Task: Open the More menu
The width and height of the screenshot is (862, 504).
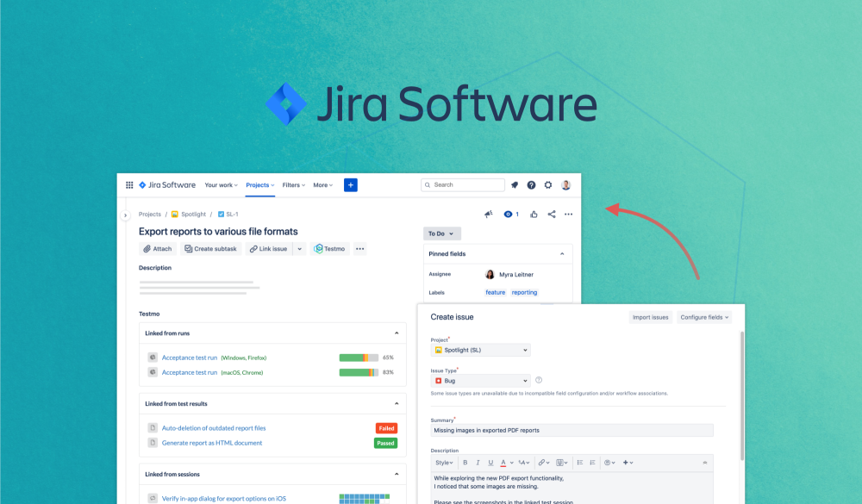Action: [322, 185]
